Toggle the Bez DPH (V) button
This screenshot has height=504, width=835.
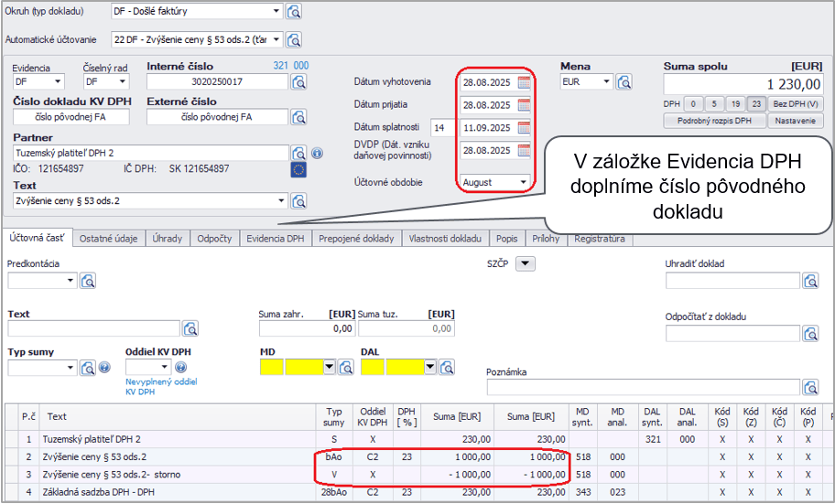click(796, 103)
